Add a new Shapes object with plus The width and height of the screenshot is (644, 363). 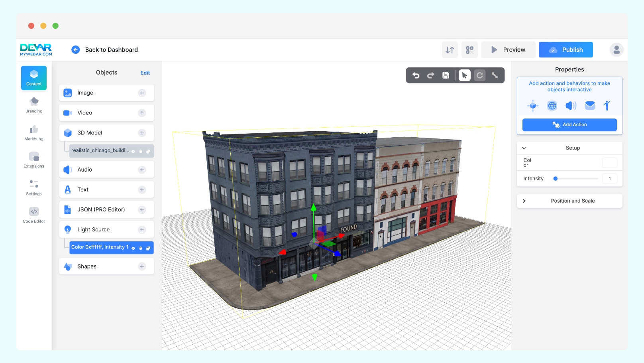tap(142, 266)
